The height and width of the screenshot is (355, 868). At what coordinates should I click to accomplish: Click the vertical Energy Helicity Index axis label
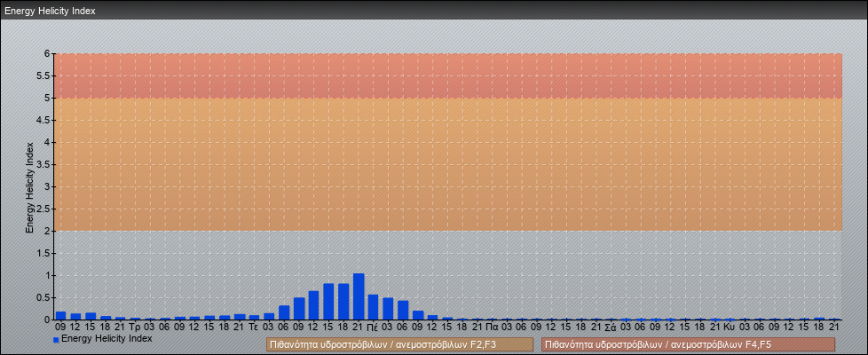[29, 186]
